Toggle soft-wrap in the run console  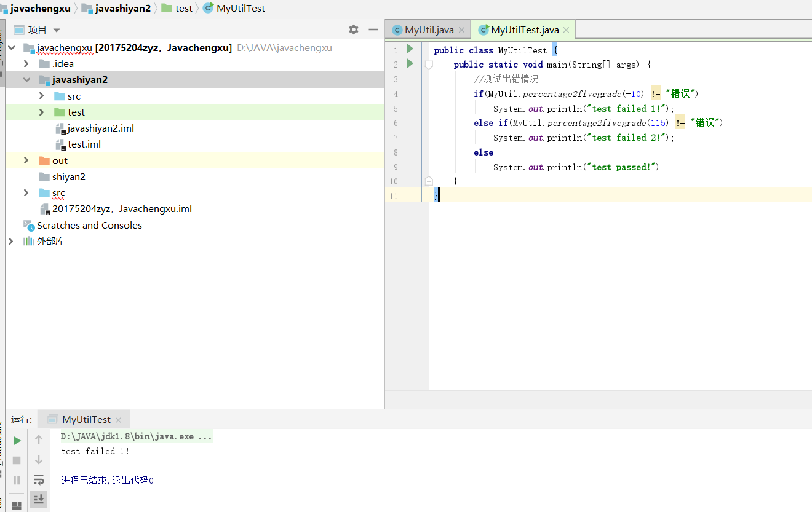click(x=39, y=479)
